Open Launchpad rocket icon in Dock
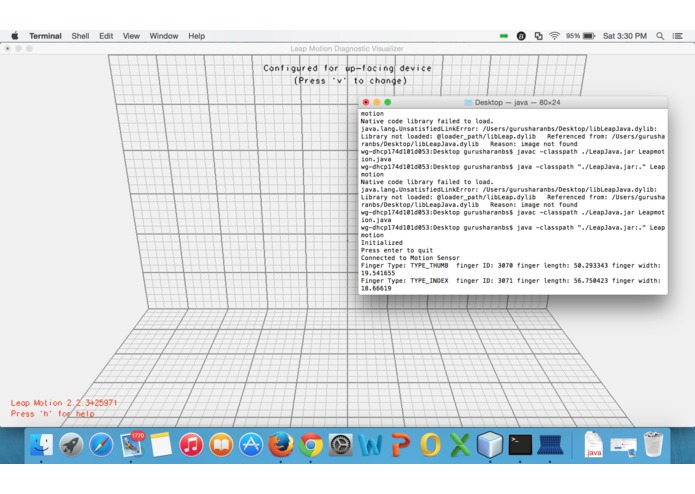 tap(71, 444)
